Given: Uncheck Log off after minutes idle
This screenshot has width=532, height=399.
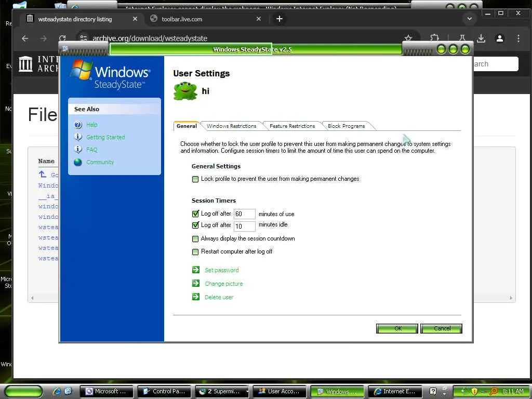Looking at the screenshot, I should pyautogui.click(x=195, y=225).
